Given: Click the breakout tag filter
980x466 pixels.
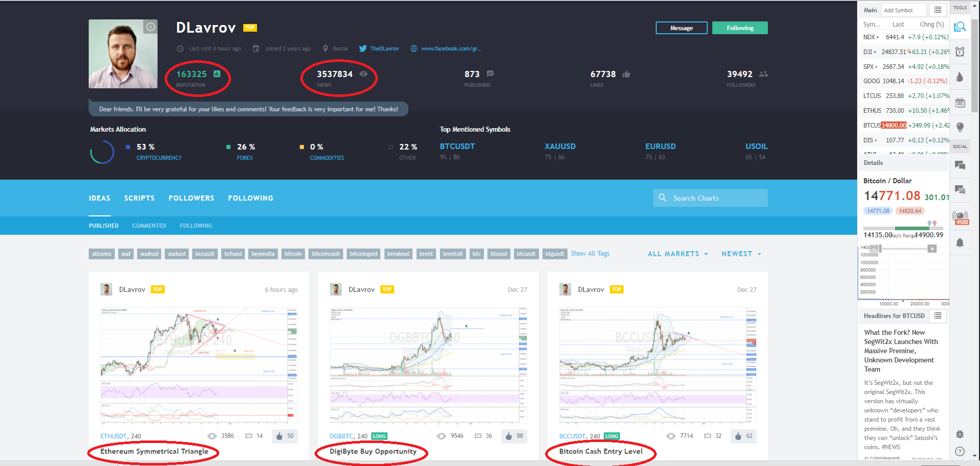Looking at the screenshot, I should 398,254.
